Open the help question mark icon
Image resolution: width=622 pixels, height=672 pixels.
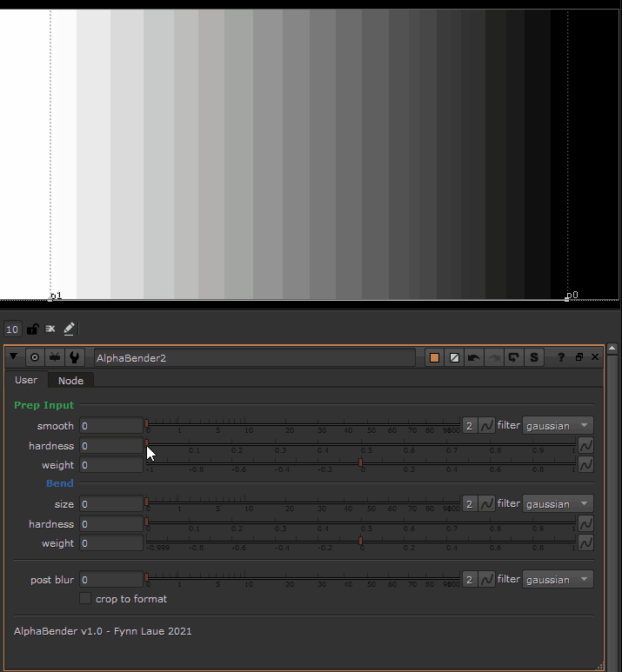(x=561, y=357)
